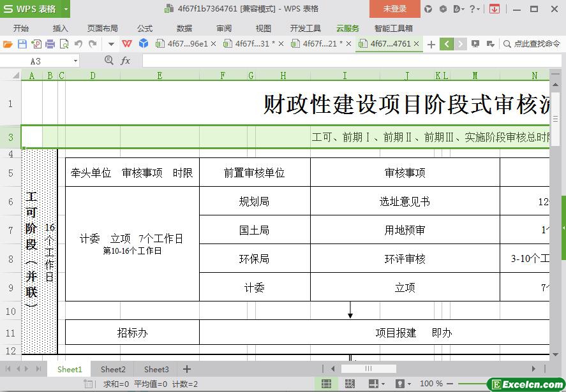Viewport: 566px width, 392px height.
Task: Click the Save icon in toolbar
Action: pyautogui.click(x=22, y=44)
